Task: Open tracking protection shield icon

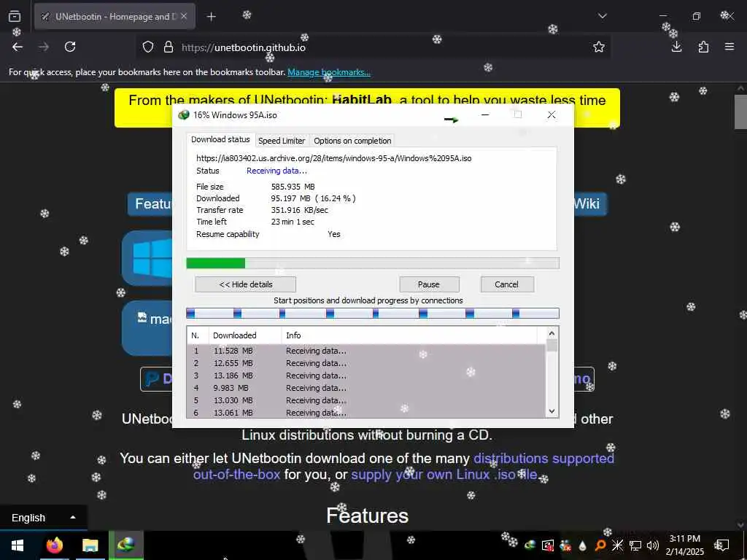Action: [x=148, y=47]
